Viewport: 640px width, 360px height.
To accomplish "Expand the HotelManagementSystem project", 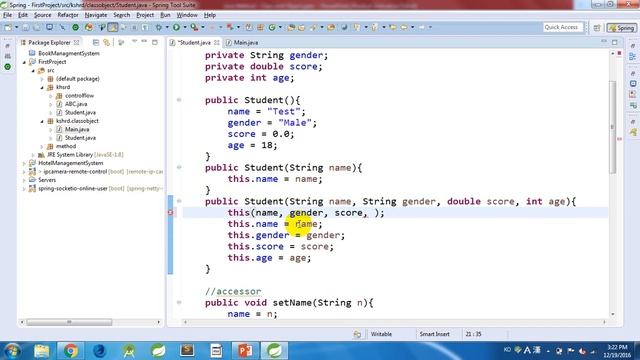I will coord(24,163).
